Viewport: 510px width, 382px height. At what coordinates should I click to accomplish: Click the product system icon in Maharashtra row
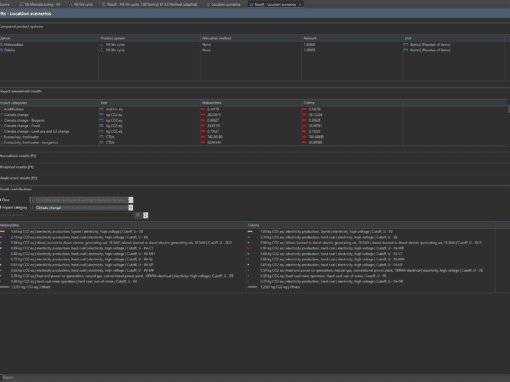pos(102,45)
